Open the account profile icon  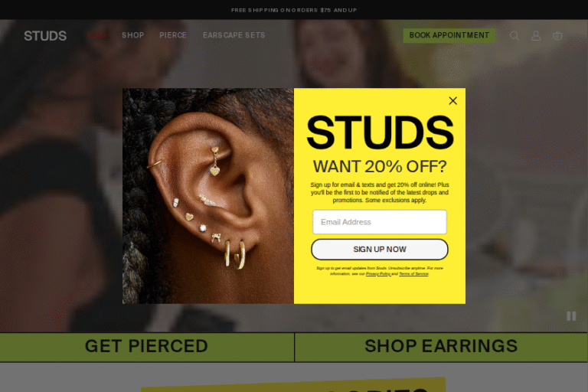click(536, 36)
